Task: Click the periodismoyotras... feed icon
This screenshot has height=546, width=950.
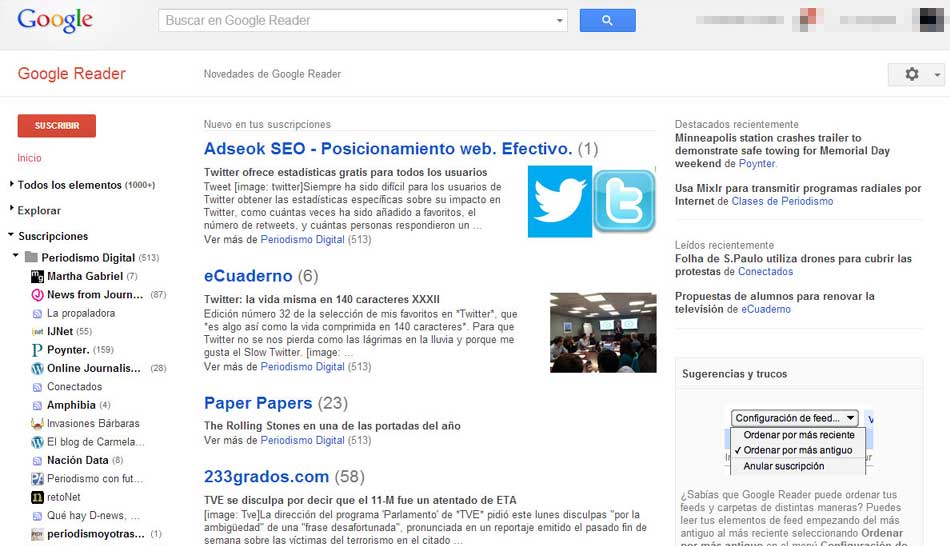Action: [x=37, y=534]
